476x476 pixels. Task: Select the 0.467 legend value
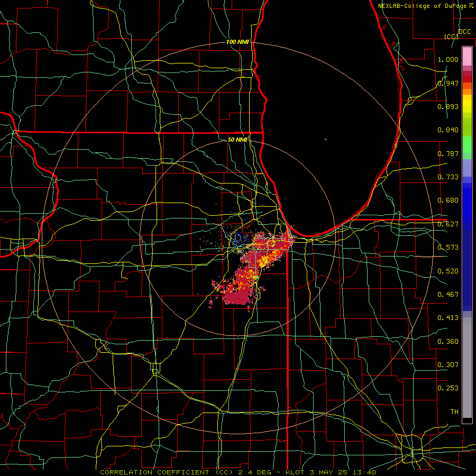[448, 295]
